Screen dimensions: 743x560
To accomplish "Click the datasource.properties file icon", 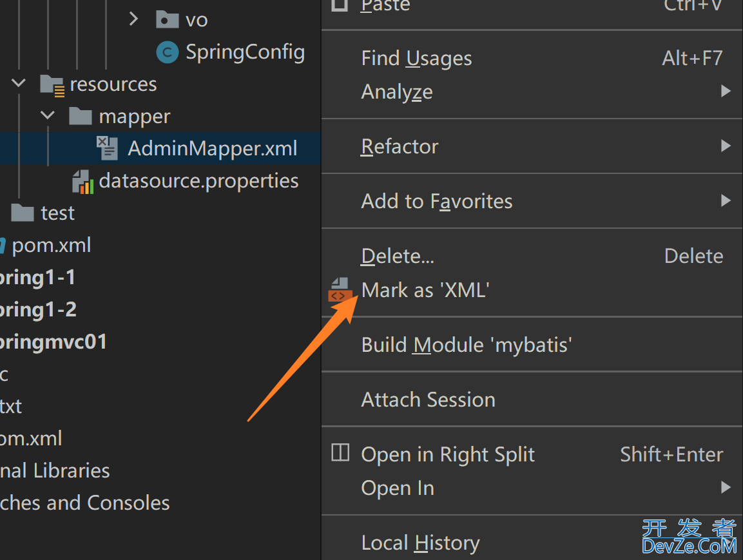I will click(82, 182).
